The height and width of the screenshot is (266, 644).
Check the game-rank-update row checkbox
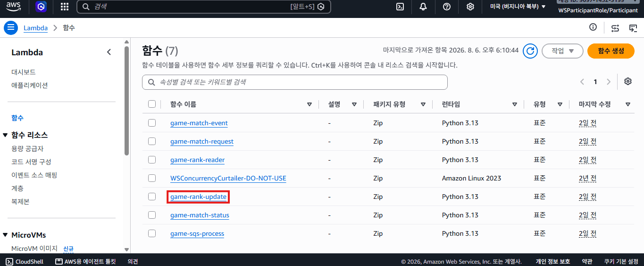[152, 197]
